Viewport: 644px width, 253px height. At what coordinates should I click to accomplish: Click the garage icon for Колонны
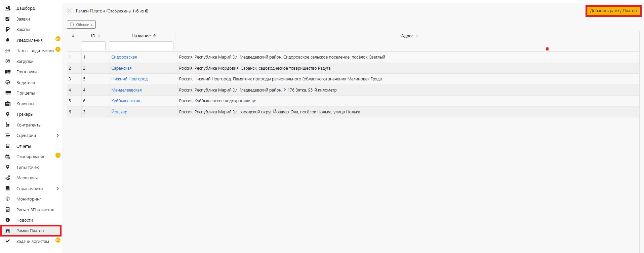8,104
